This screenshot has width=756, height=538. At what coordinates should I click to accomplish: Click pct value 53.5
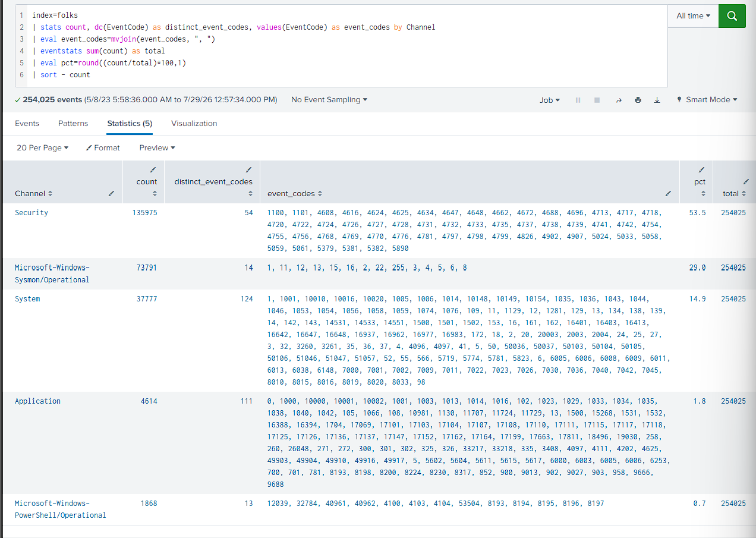point(698,212)
